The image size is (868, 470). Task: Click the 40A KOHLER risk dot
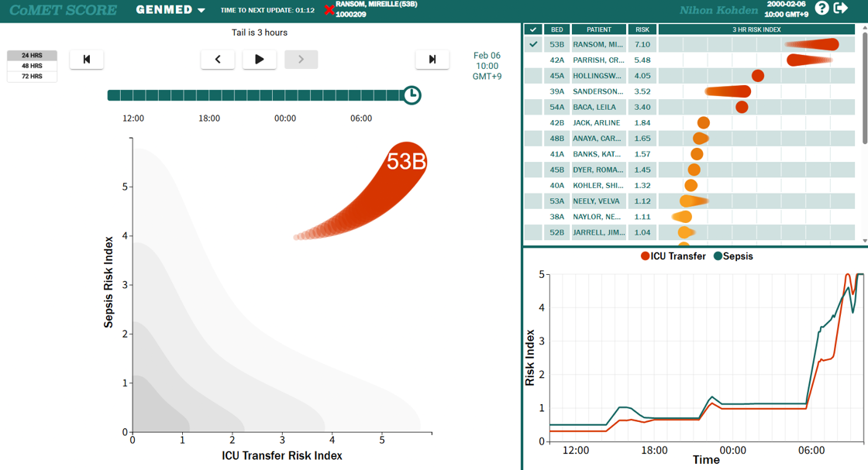pyautogui.click(x=691, y=185)
